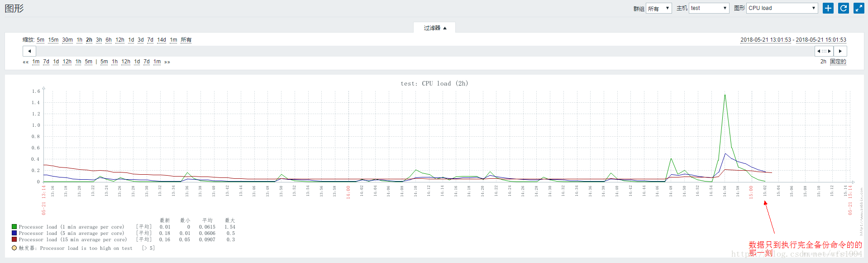Click red swatch for 15 min average load
The height and width of the screenshot is (263, 868).
coord(14,239)
